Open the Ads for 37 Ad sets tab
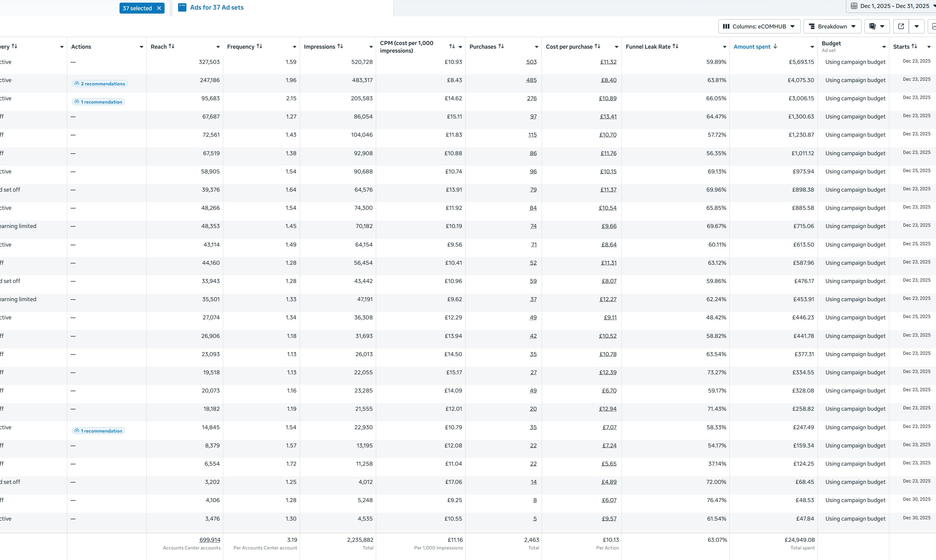Viewport: 936px width, 560px height. pyautogui.click(x=211, y=8)
